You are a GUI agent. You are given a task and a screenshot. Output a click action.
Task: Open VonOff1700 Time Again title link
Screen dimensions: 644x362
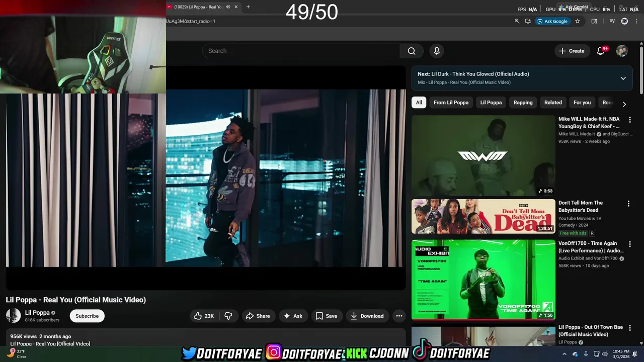pos(591,247)
